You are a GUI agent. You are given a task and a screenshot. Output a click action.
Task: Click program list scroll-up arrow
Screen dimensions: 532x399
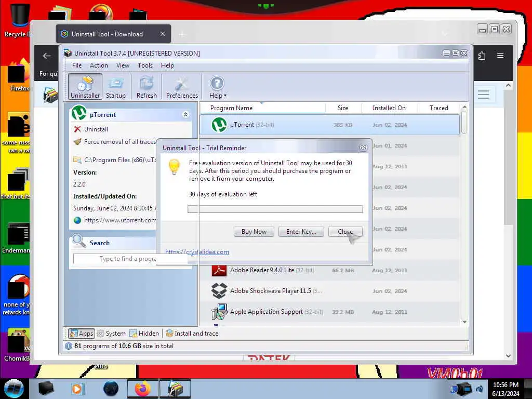pyautogui.click(x=464, y=107)
